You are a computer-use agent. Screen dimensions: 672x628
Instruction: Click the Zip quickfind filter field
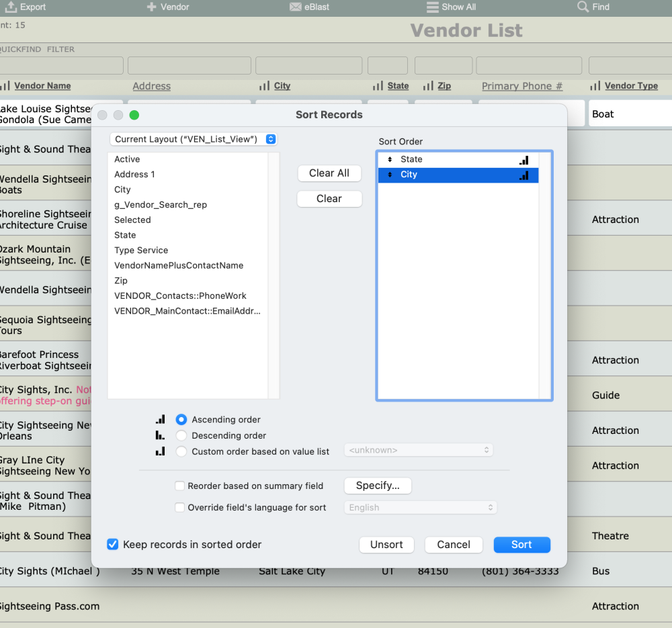(x=443, y=66)
